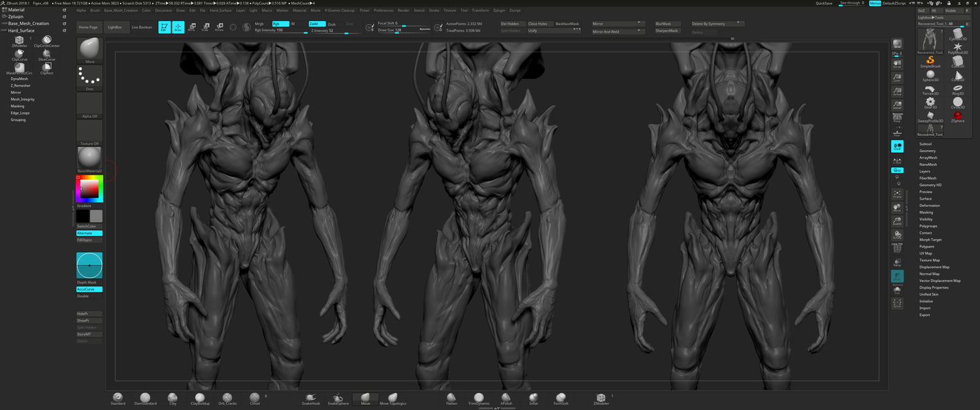The image size is (980, 410).
Task: Toggle the Zadd mode
Action: pyautogui.click(x=317, y=24)
